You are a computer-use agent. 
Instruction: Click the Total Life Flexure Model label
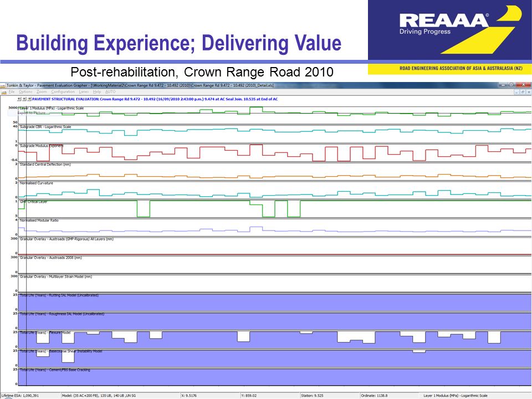45,333
